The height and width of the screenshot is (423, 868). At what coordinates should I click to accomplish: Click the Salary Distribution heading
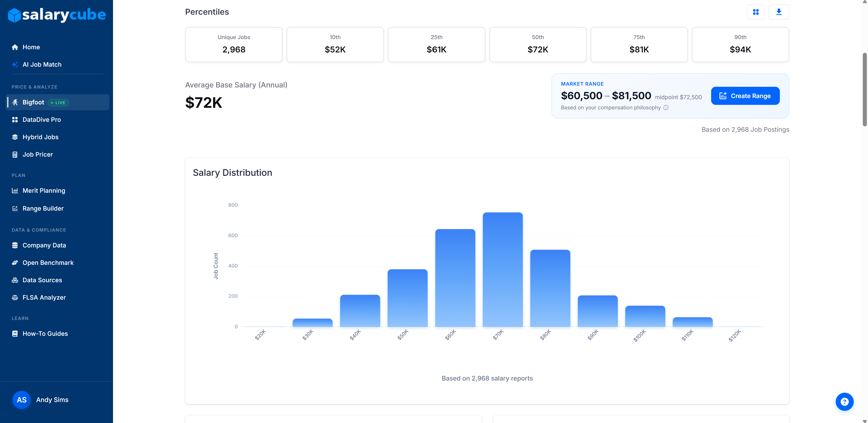pyautogui.click(x=233, y=173)
